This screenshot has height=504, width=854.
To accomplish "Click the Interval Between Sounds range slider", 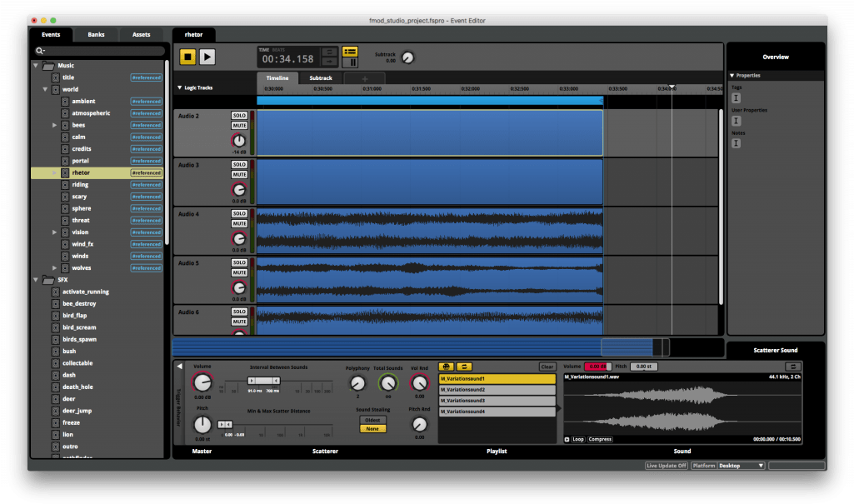I will tap(263, 381).
